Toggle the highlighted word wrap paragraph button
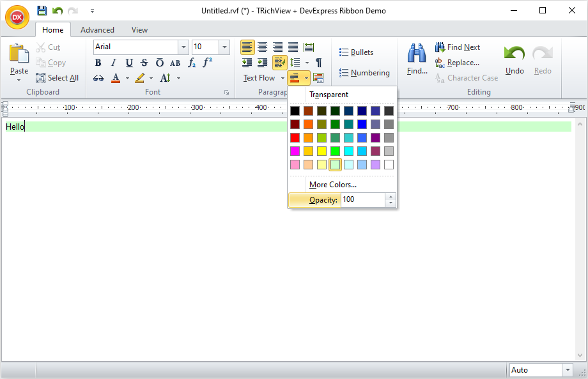This screenshot has width=588, height=379. (280, 63)
